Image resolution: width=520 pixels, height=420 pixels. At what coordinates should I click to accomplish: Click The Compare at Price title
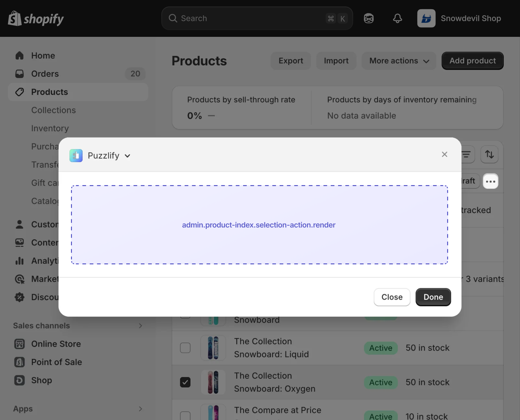coord(278,410)
